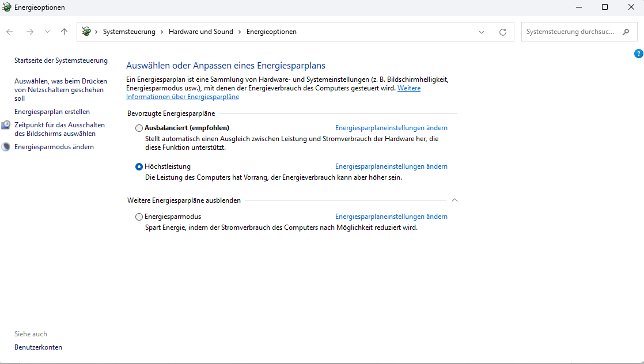Click the Energieoptionen title bar icon

(6, 7)
